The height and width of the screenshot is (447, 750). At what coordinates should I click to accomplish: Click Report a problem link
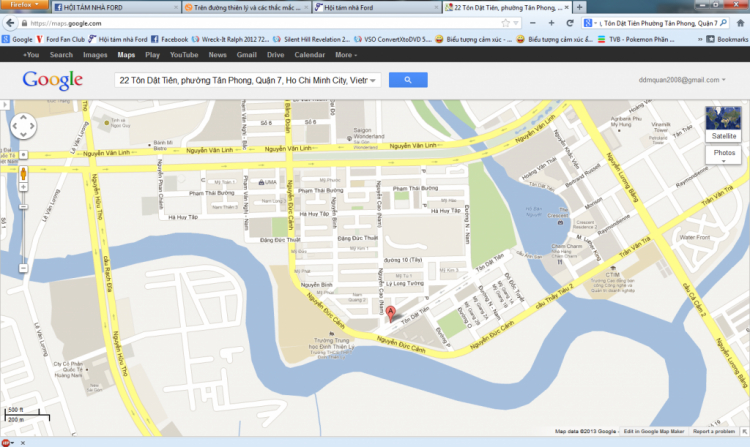[714, 431]
